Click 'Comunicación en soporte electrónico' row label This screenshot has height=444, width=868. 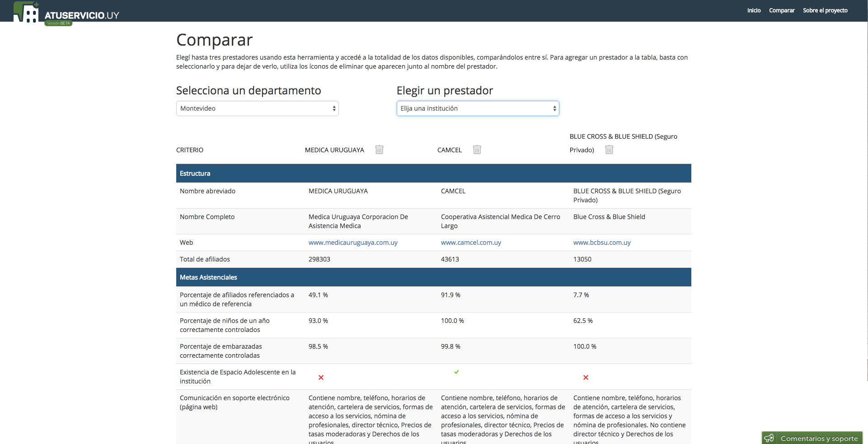point(235,402)
